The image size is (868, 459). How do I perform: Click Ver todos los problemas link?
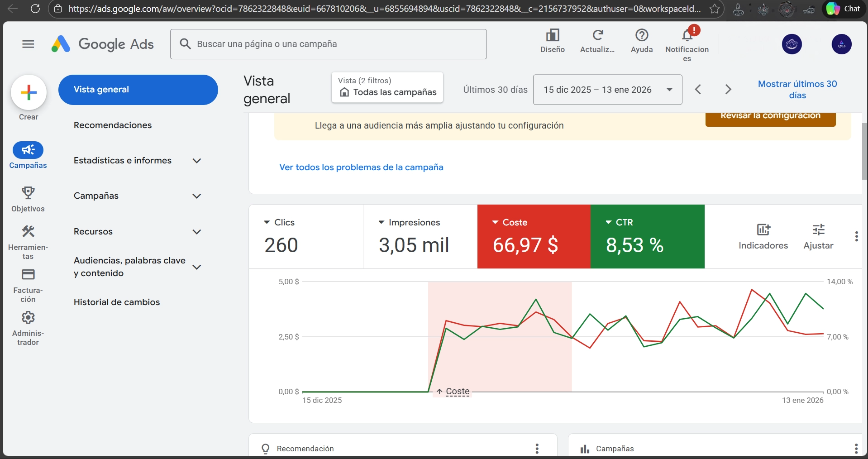[361, 167]
